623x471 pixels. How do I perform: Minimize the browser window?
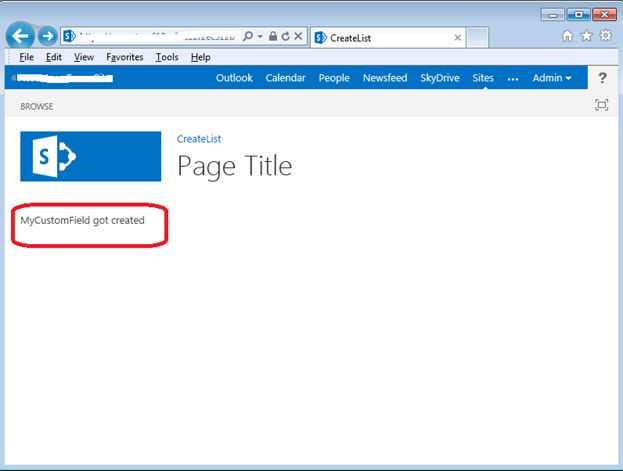[553, 15]
